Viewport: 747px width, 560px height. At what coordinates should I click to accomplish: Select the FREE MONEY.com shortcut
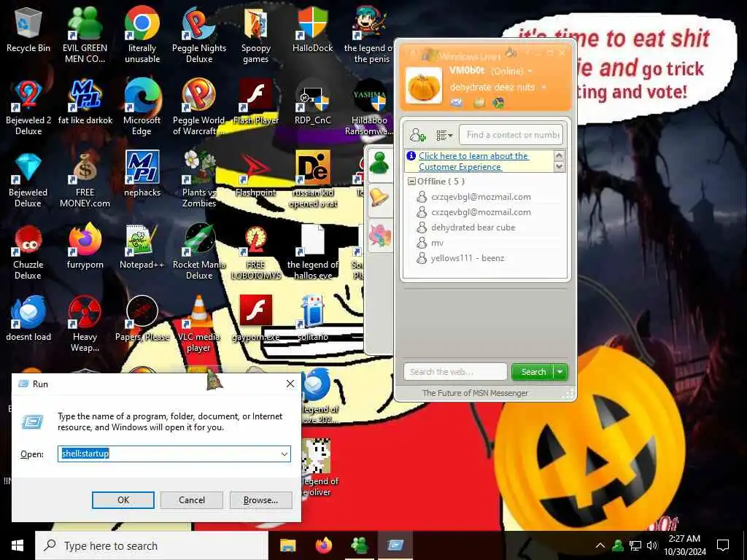85,180
